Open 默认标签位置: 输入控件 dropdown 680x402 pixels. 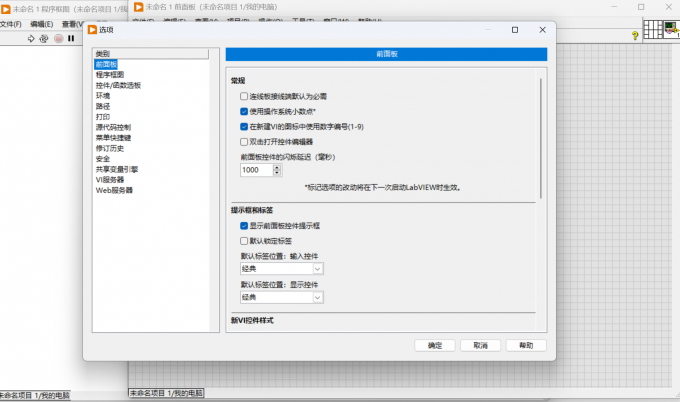coord(282,269)
